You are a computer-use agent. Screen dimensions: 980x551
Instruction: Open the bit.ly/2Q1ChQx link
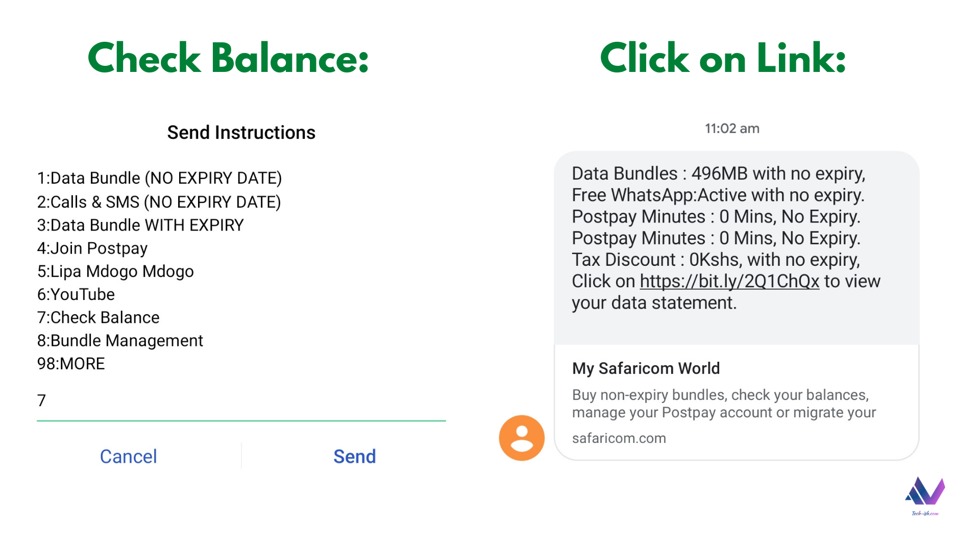coord(729,281)
